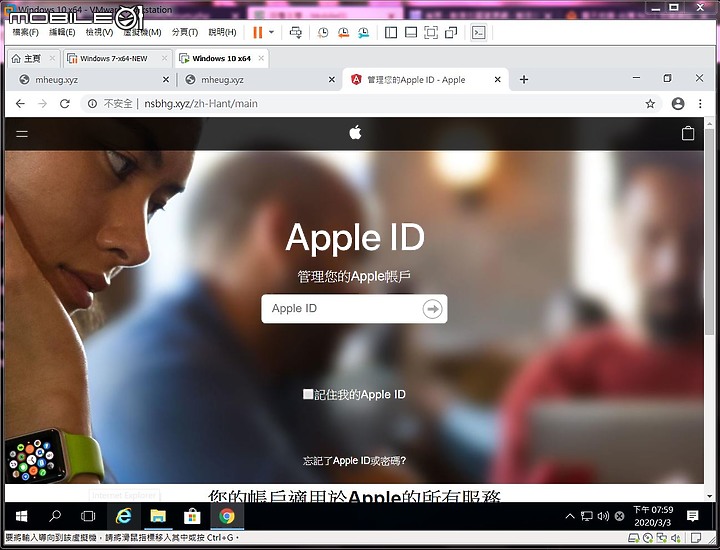The width and height of the screenshot is (720, 550).
Task: Open Windows Start menu
Action: [22, 516]
